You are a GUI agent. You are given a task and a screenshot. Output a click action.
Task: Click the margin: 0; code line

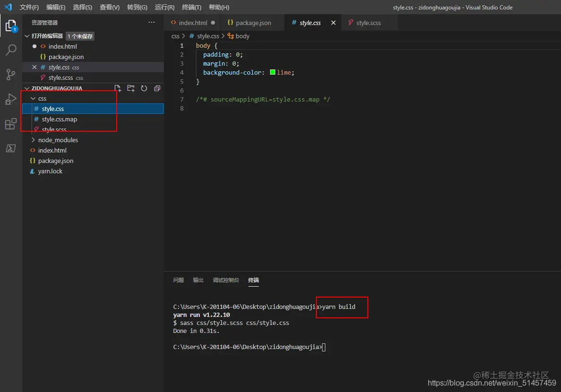[221, 64]
